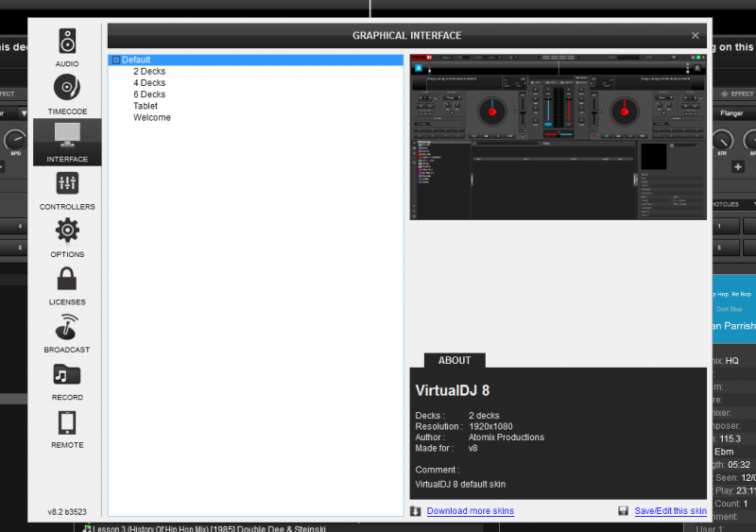
Task: Click the STR knob in background window
Action: (x=722, y=141)
